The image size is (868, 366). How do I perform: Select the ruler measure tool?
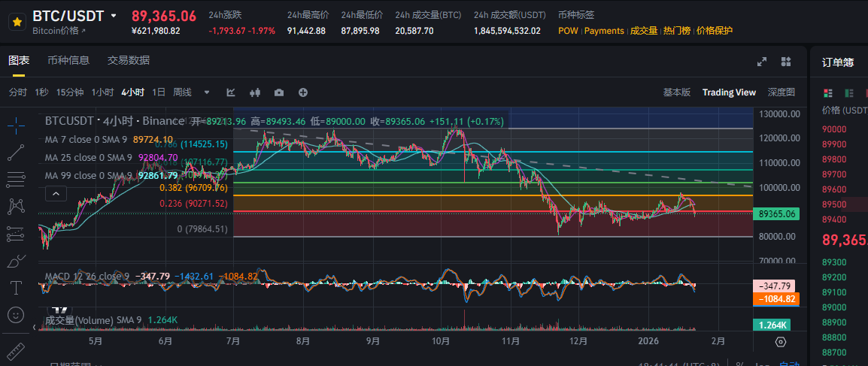(x=16, y=350)
